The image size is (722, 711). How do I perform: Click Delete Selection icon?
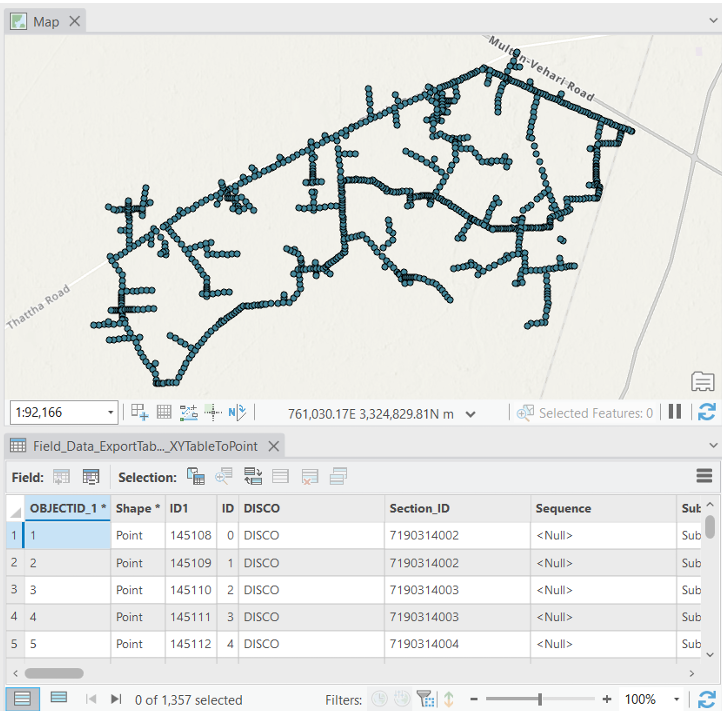pos(310,476)
